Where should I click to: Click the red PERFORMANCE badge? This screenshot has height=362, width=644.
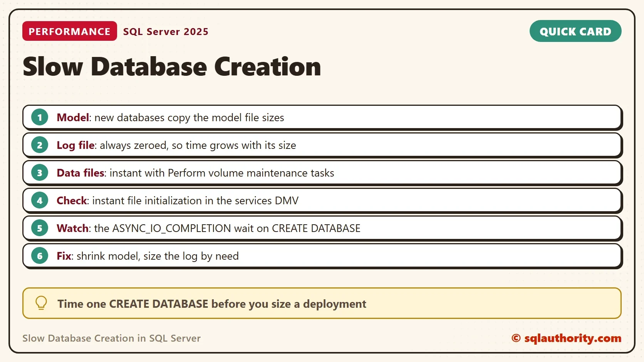tap(70, 31)
